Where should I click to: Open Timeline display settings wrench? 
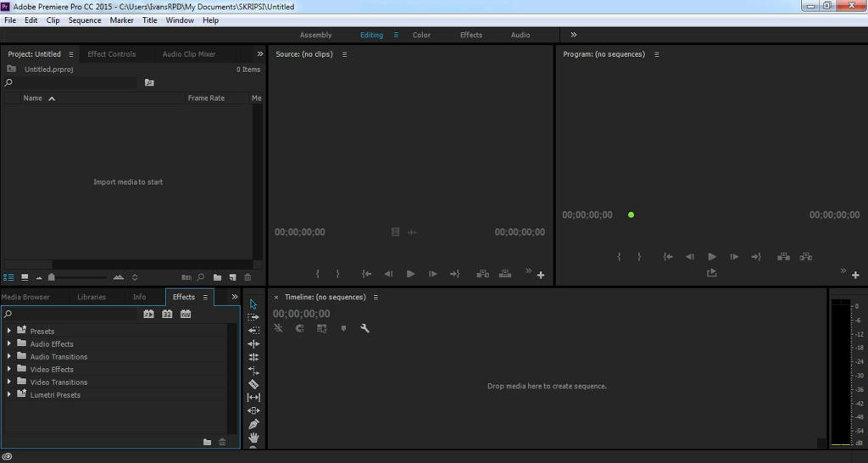click(364, 328)
